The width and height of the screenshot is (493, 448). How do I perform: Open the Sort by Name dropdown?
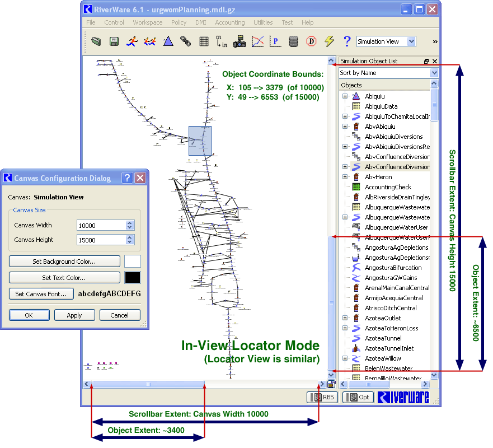point(434,73)
